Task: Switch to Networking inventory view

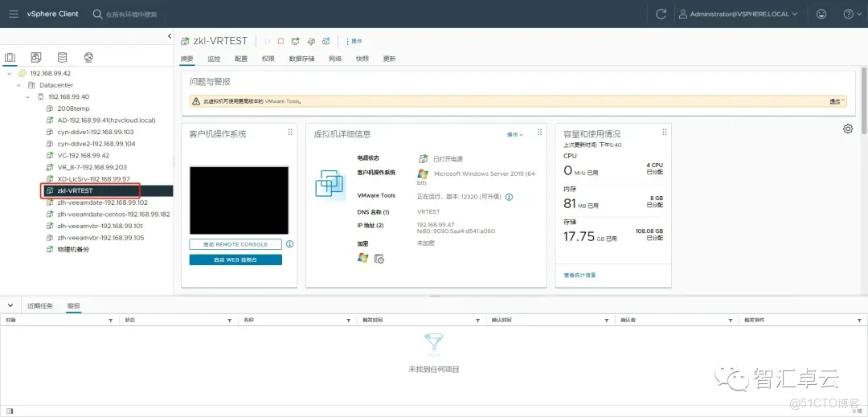Action: pyautogui.click(x=88, y=58)
